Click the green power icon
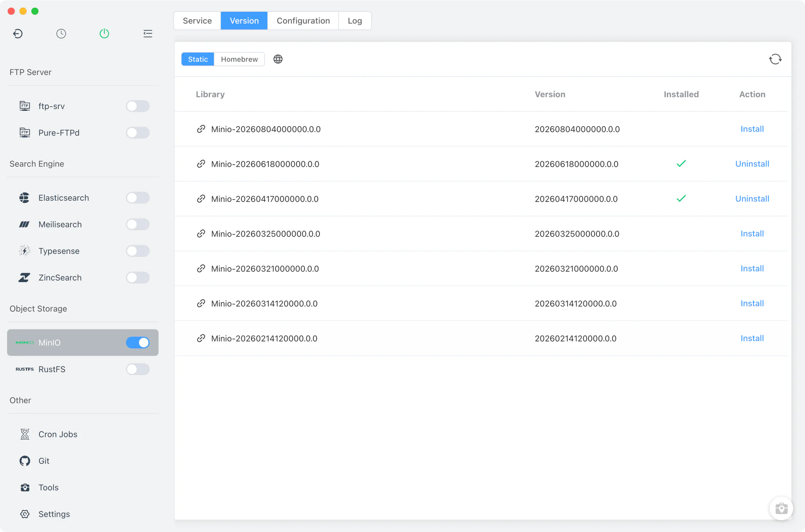The image size is (805, 532). [104, 34]
